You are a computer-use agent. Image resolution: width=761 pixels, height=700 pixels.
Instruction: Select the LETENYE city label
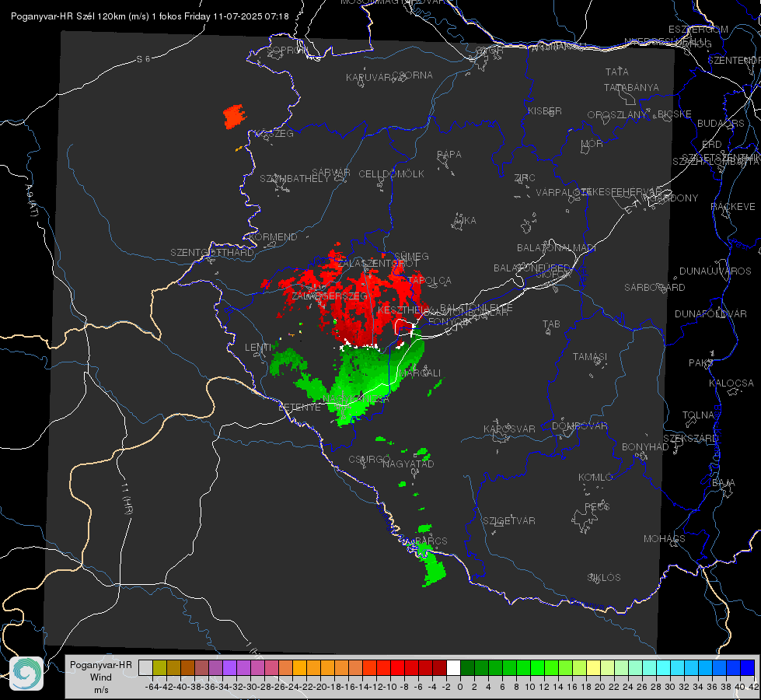(x=299, y=407)
